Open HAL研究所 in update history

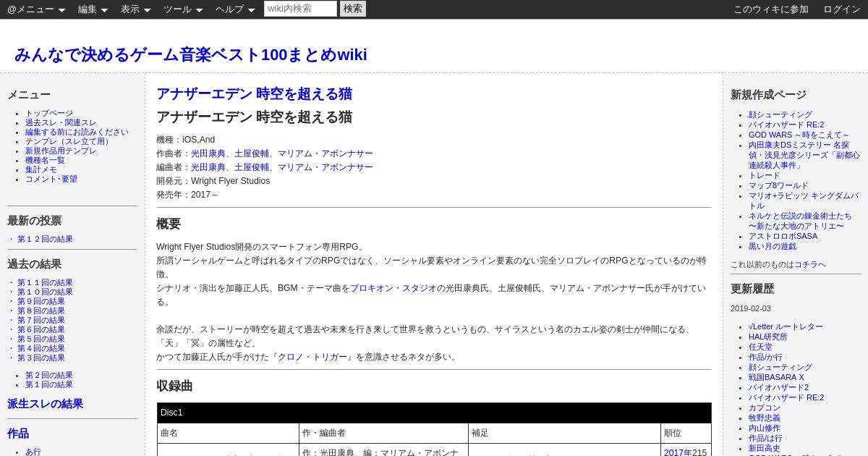pos(768,337)
